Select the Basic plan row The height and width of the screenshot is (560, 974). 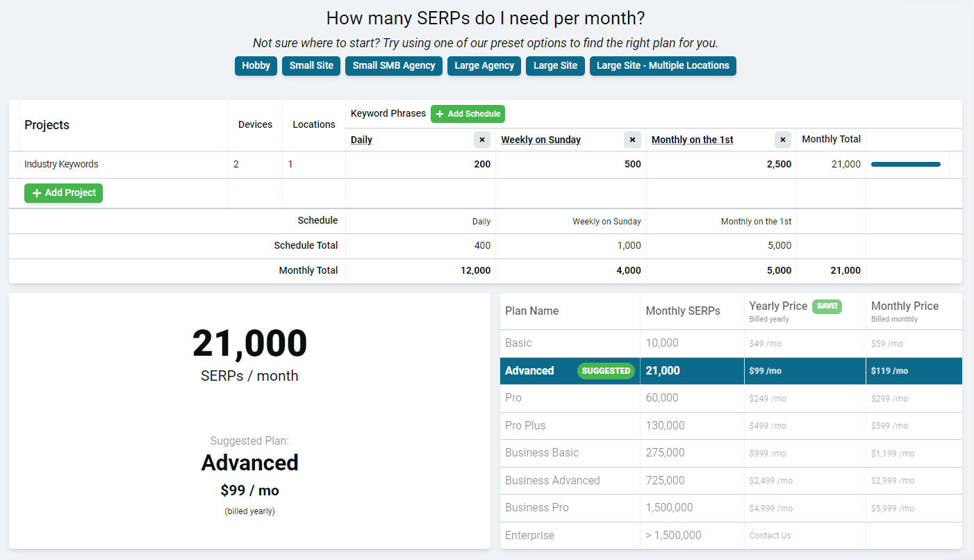[731, 343]
